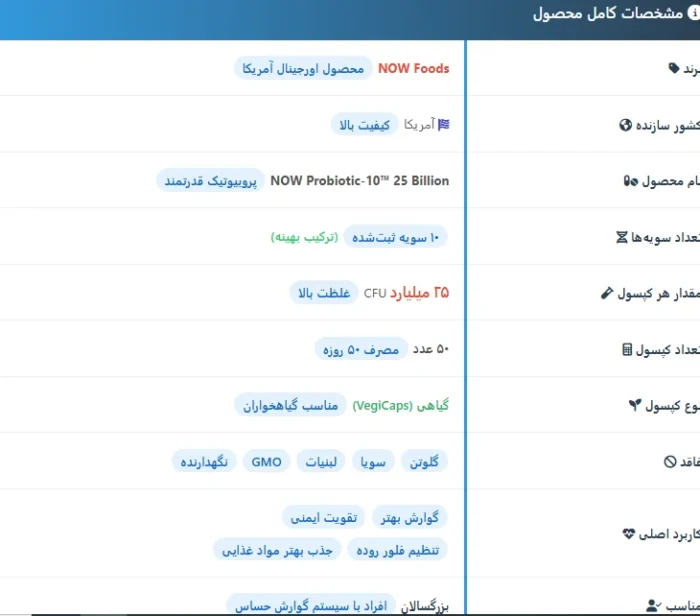Click the ۲۵ میلیارد red value
The image size is (700, 616).
420,293
